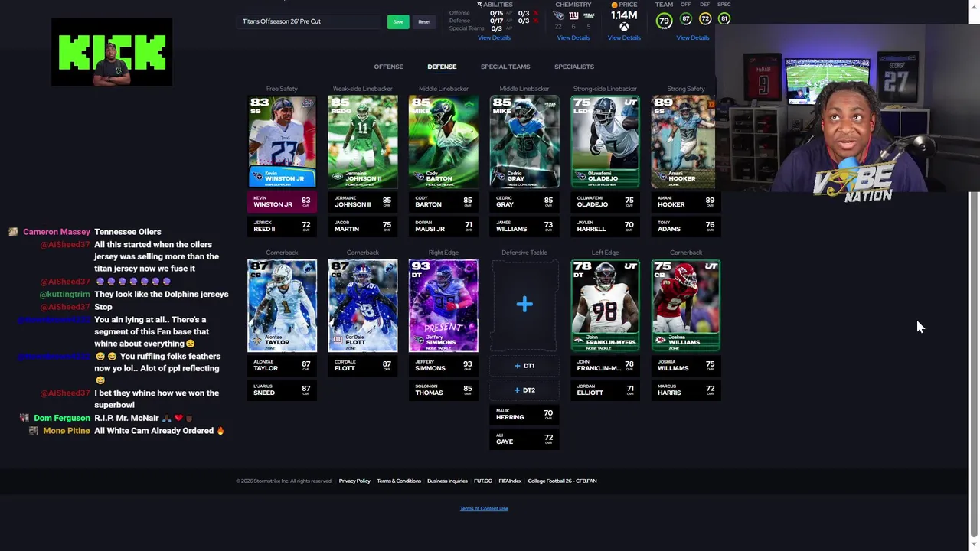Select backup Jaylen Harrell 70 row

[605, 226]
